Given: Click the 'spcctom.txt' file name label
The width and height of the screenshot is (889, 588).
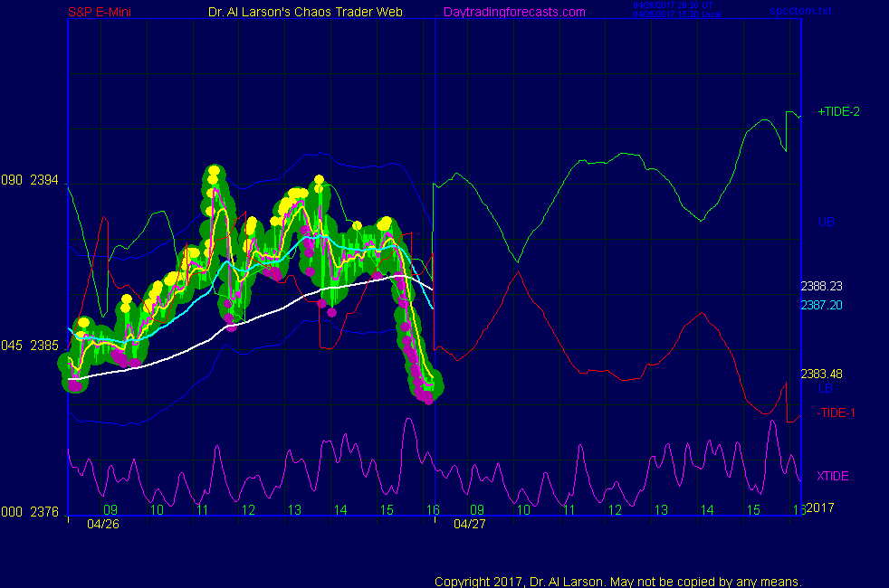Looking at the screenshot, I should tap(800, 11).
